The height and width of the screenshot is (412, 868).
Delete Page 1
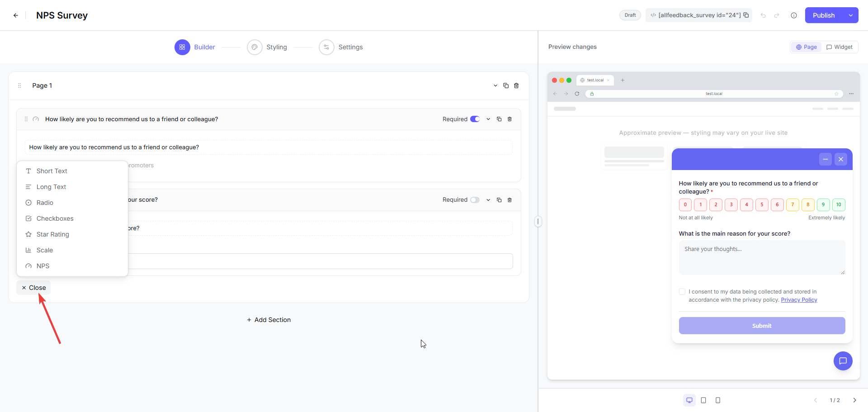[x=516, y=85]
